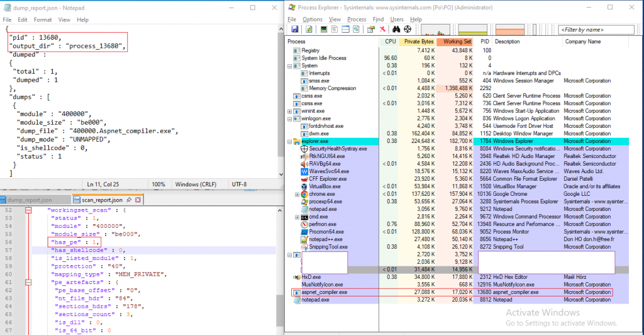Viewport: 644px width, 335px height.
Task: Collapse the explorer.exe process tree
Action: click(x=290, y=142)
